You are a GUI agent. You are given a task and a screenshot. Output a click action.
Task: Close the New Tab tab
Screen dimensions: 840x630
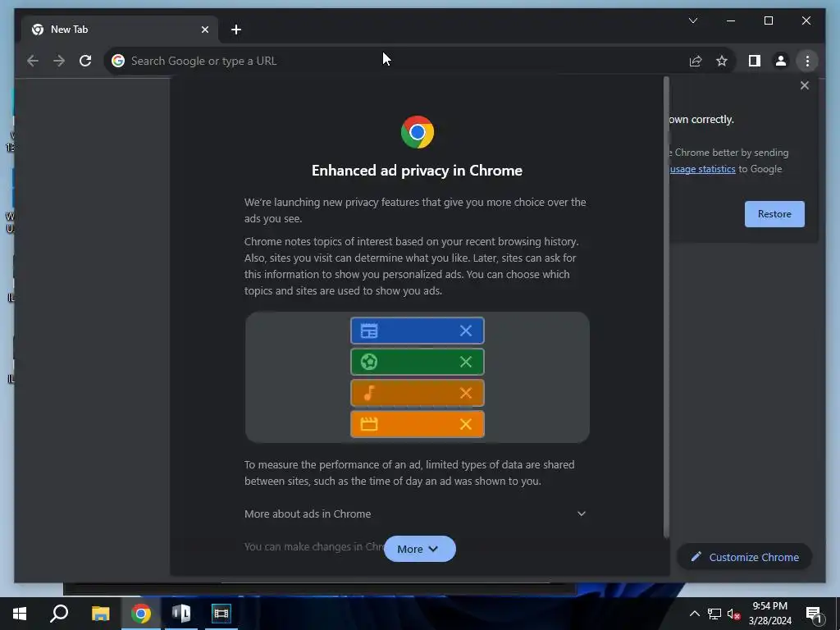204,30
